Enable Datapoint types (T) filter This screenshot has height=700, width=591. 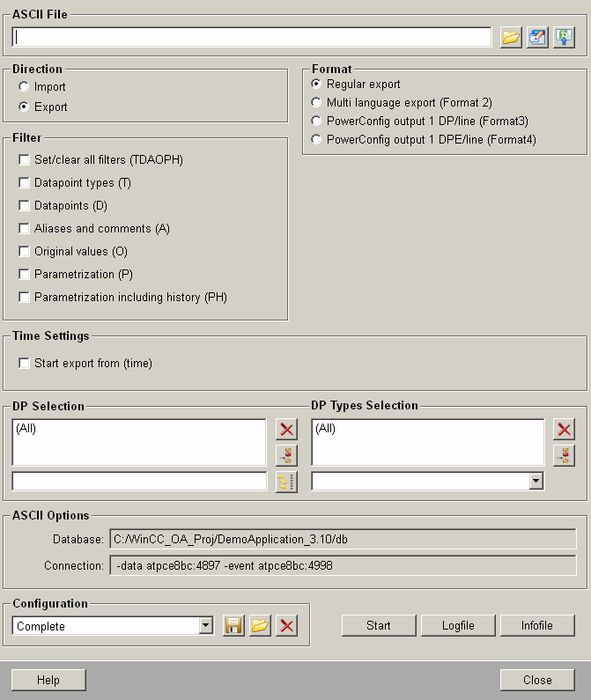pyautogui.click(x=75, y=182)
